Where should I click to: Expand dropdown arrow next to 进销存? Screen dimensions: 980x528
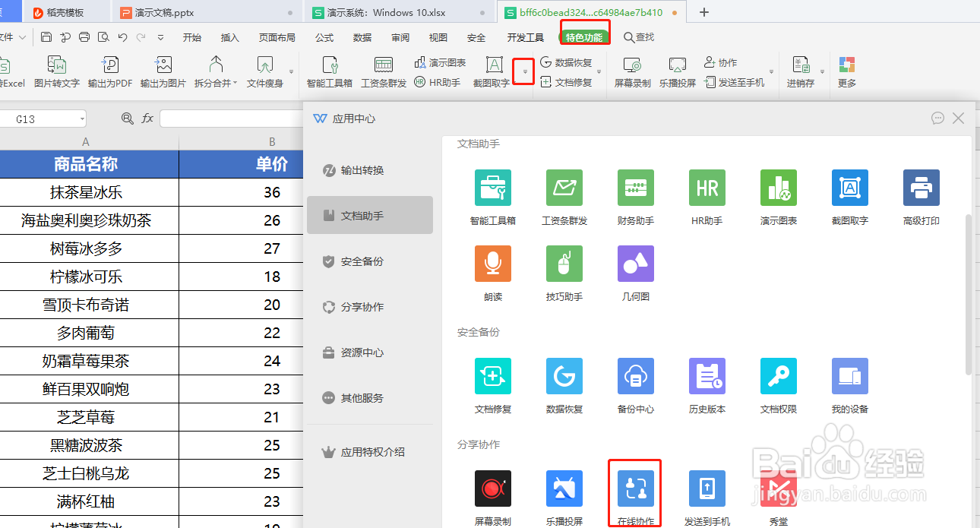(822, 72)
